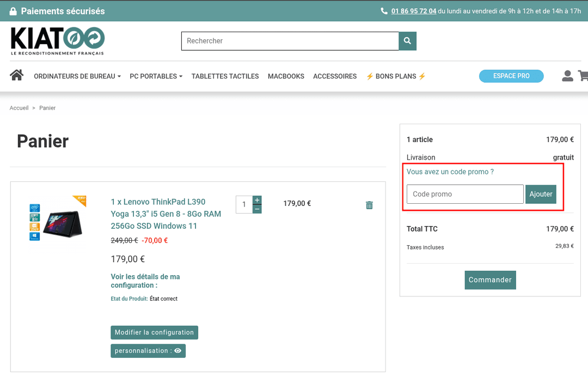Click the phone icon in the top bar
Viewport: 588px width, 377px height.
coord(384,11)
